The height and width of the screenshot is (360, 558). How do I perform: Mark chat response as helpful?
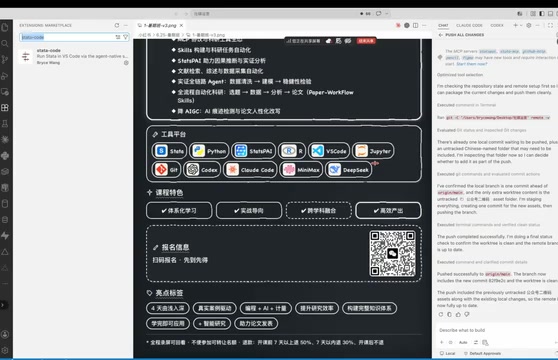coord(458,314)
